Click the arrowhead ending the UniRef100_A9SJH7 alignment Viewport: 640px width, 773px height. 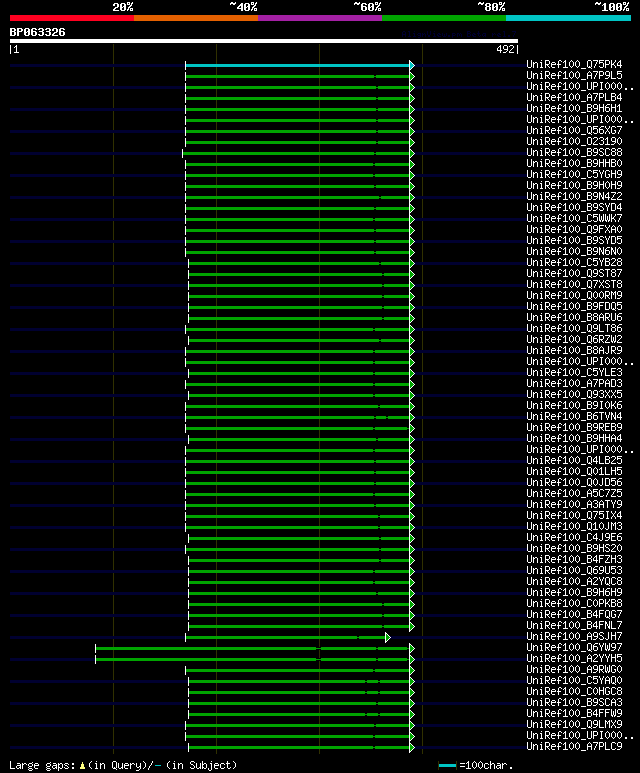click(x=388, y=637)
